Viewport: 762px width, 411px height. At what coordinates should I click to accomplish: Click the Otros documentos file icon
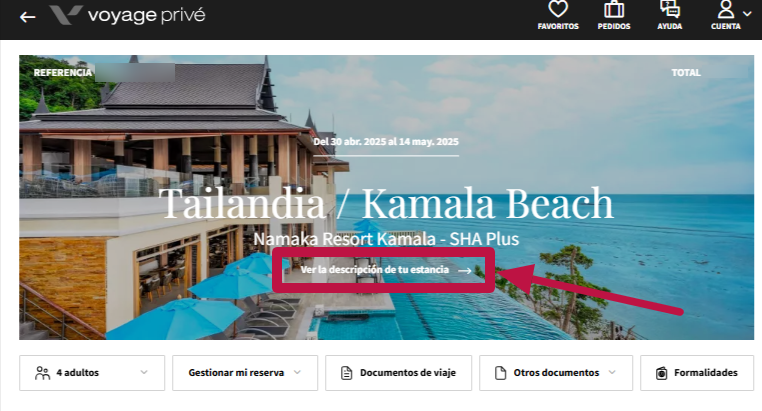(500, 373)
